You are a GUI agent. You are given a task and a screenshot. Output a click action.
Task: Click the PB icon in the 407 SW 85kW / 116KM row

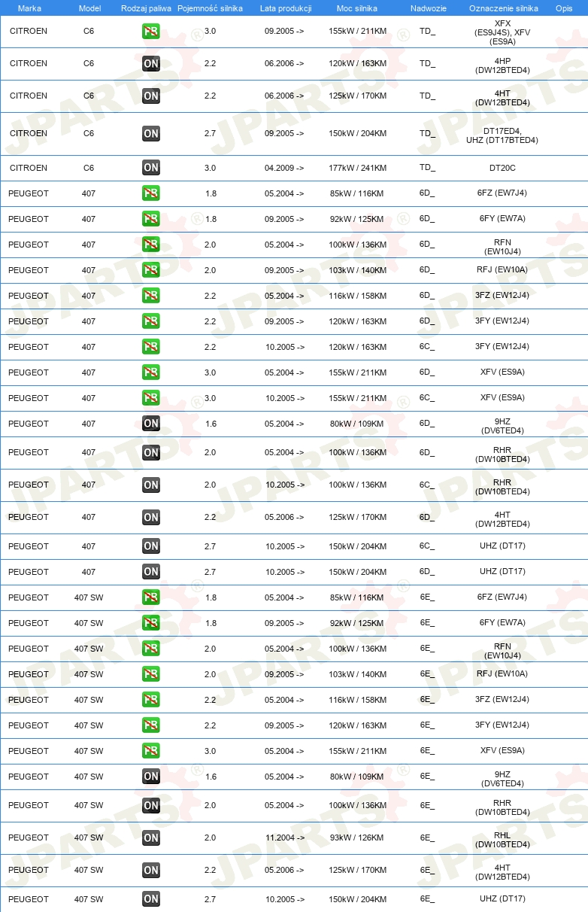tap(150, 597)
